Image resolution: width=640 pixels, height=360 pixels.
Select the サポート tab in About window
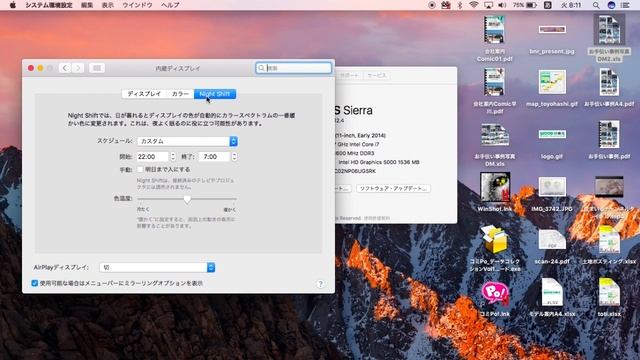click(x=349, y=76)
